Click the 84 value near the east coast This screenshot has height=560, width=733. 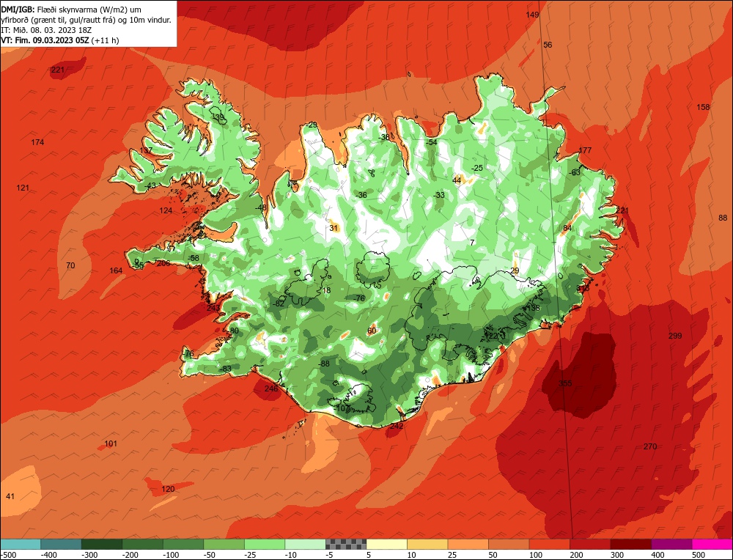tap(567, 228)
